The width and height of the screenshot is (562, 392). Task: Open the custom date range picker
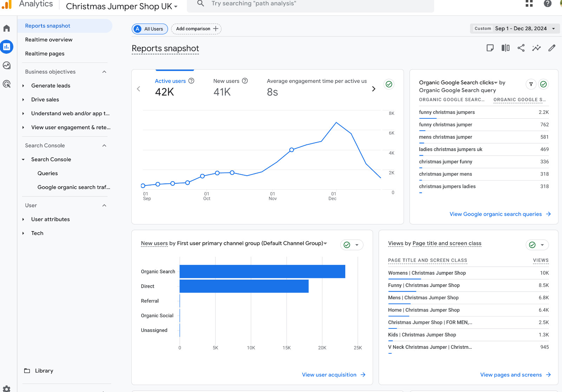coord(515,28)
